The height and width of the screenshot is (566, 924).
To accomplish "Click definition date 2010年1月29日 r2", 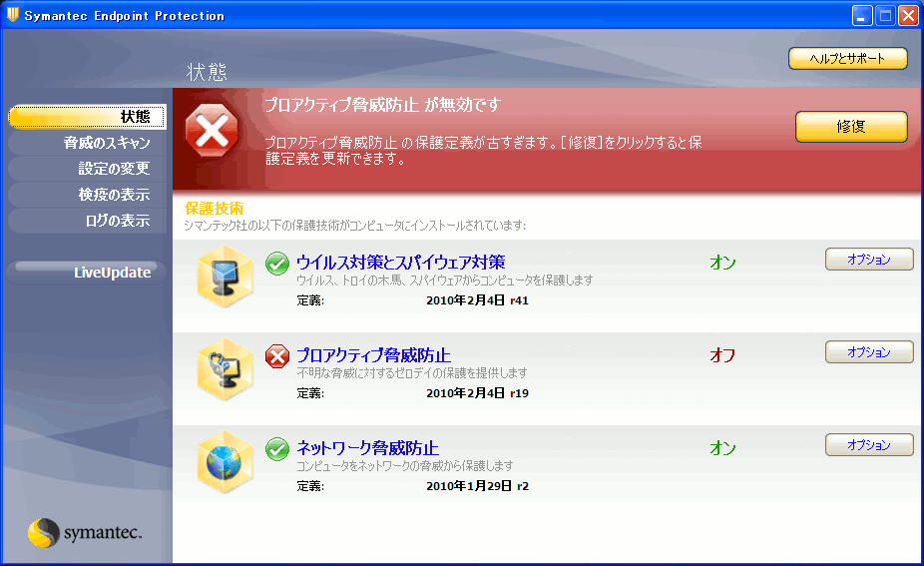I will click(x=477, y=486).
